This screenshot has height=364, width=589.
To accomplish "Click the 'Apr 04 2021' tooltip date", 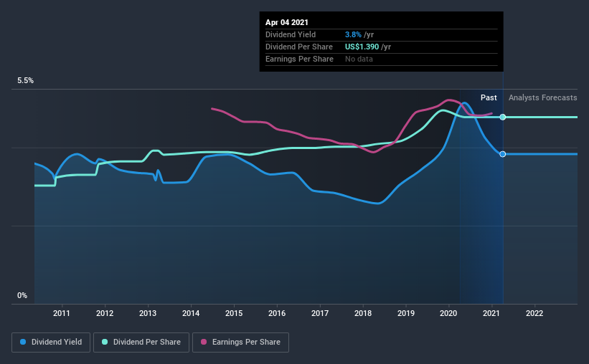I will 287,22.
